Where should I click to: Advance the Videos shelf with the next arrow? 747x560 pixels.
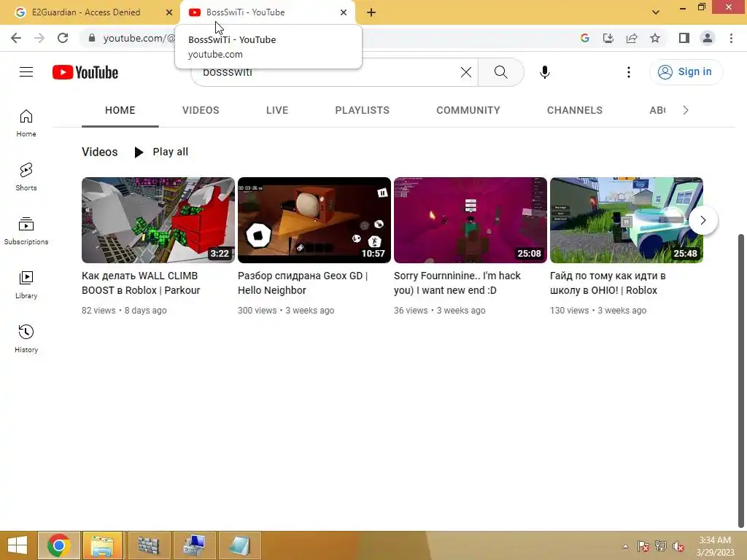click(703, 220)
